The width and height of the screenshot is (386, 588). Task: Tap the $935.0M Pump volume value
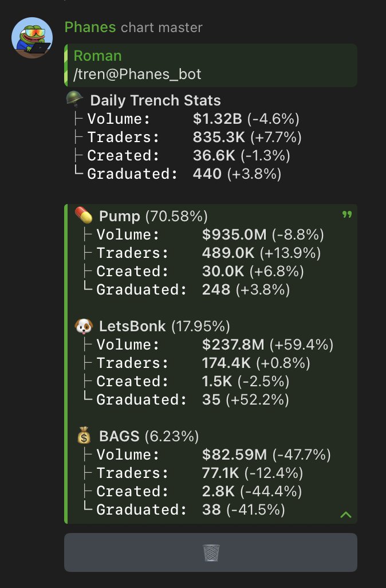(234, 235)
